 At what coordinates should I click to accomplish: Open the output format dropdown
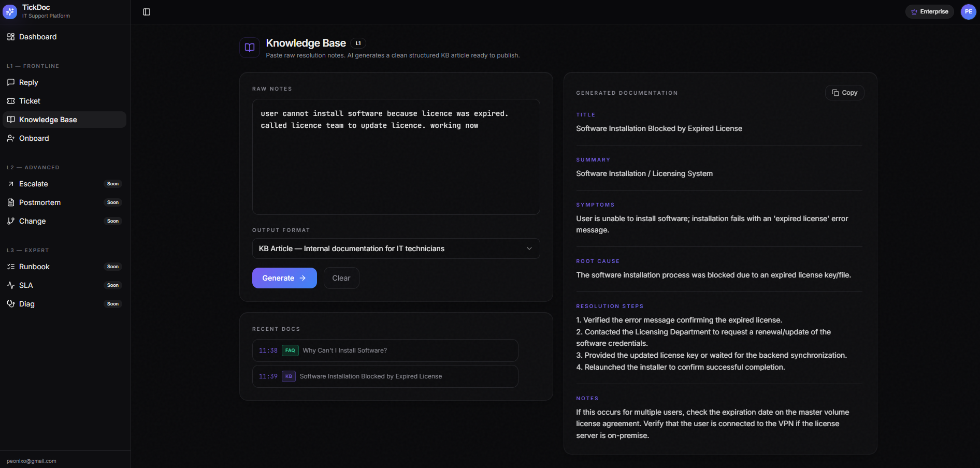[529, 248]
